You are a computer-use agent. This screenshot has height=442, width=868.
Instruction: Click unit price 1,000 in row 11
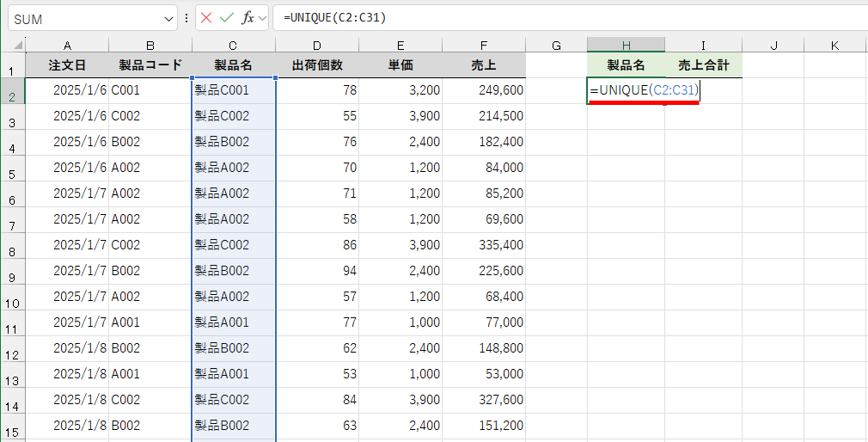(x=400, y=323)
